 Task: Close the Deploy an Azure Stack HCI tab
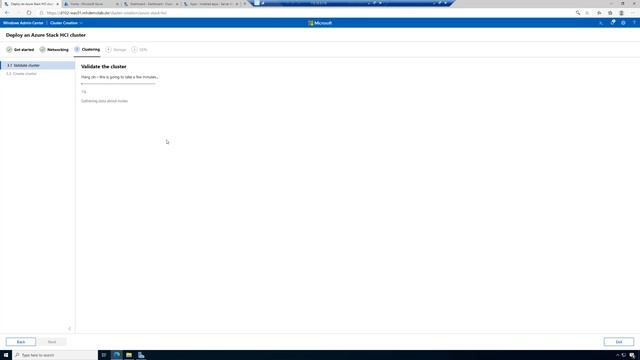tap(57, 4)
